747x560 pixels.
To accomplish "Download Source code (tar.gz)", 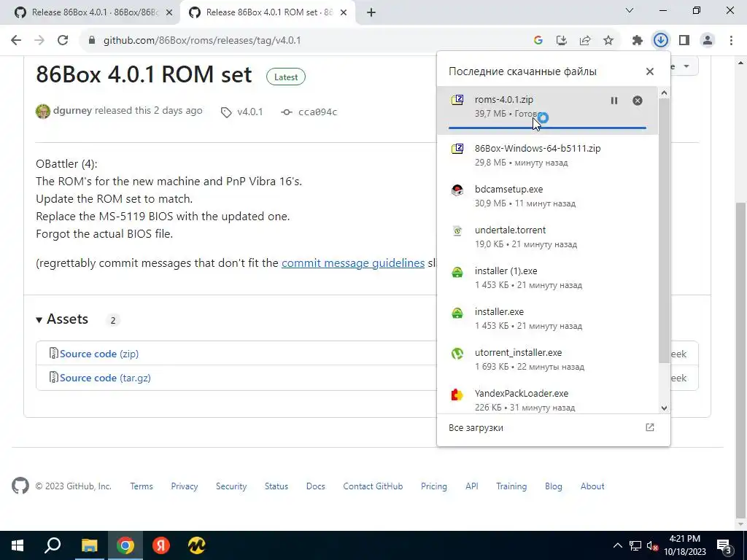I will click(x=105, y=378).
